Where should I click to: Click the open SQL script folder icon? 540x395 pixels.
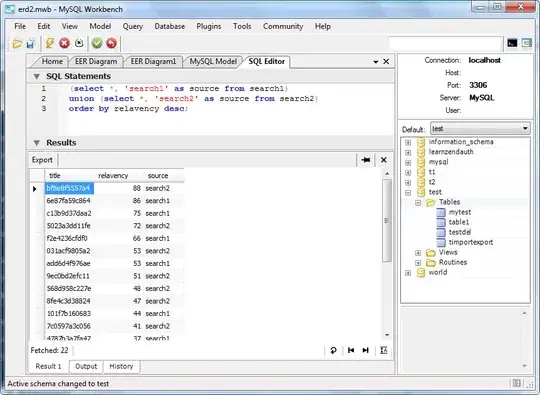pyautogui.click(x=17, y=43)
